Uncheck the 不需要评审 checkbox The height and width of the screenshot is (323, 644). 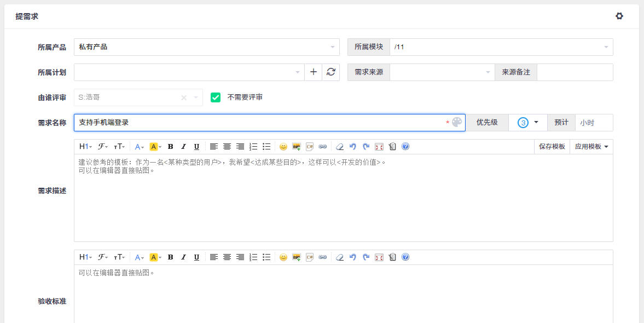[x=216, y=97]
